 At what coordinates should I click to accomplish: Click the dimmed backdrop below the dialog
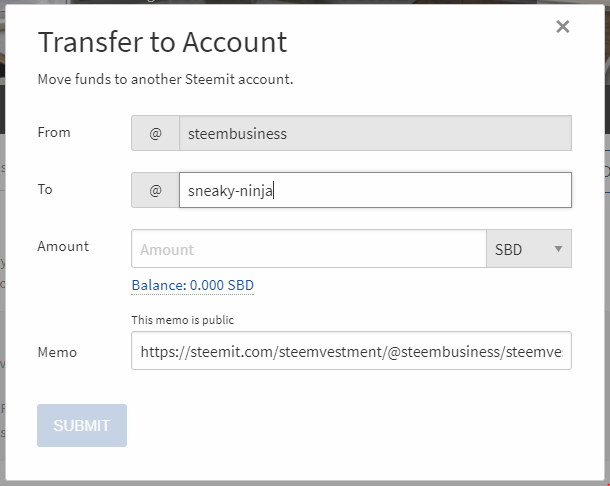tap(300, 481)
